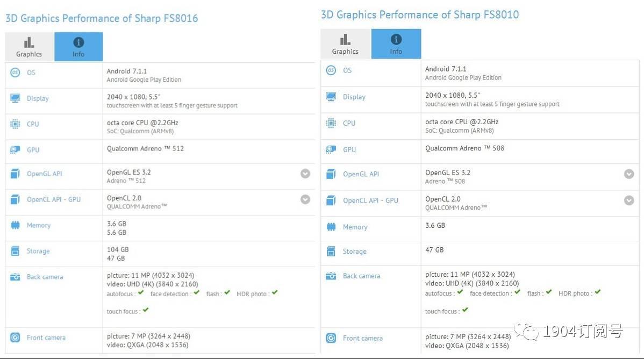The width and height of the screenshot is (644, 359).
Task: Click 'Qualcomm Adreno ™ 512' GPU value
Action: [x=145, y=149]
